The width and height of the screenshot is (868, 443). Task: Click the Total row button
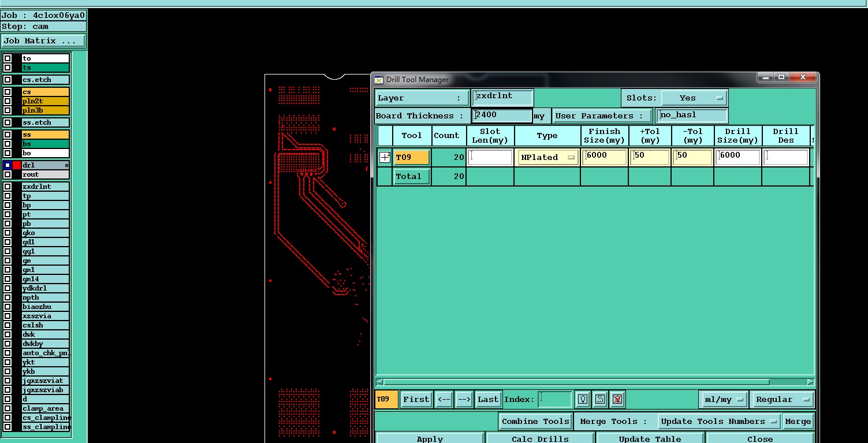tap(412, 176)
